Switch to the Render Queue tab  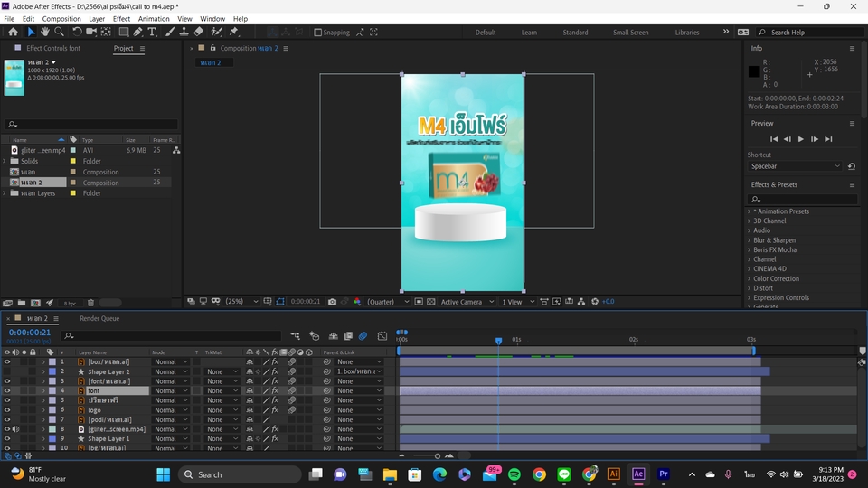click(99, 319)
